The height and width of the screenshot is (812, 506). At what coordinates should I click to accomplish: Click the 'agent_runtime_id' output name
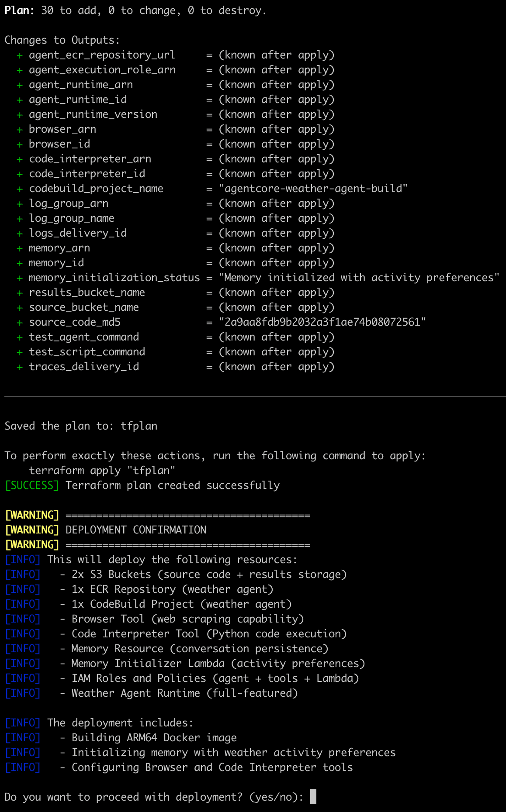[78, 100]
